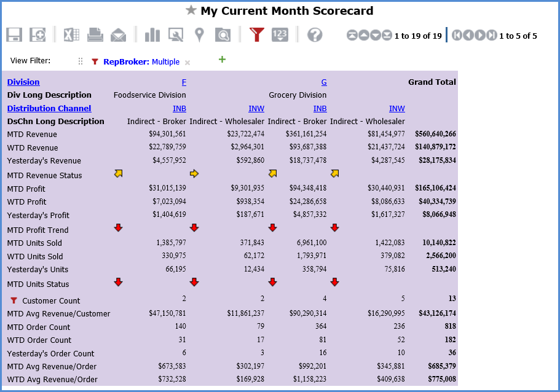The width and height of the screenshot is (560, 392).
Task: Open the bar chart view icon
Action: (x=152, y=35)
